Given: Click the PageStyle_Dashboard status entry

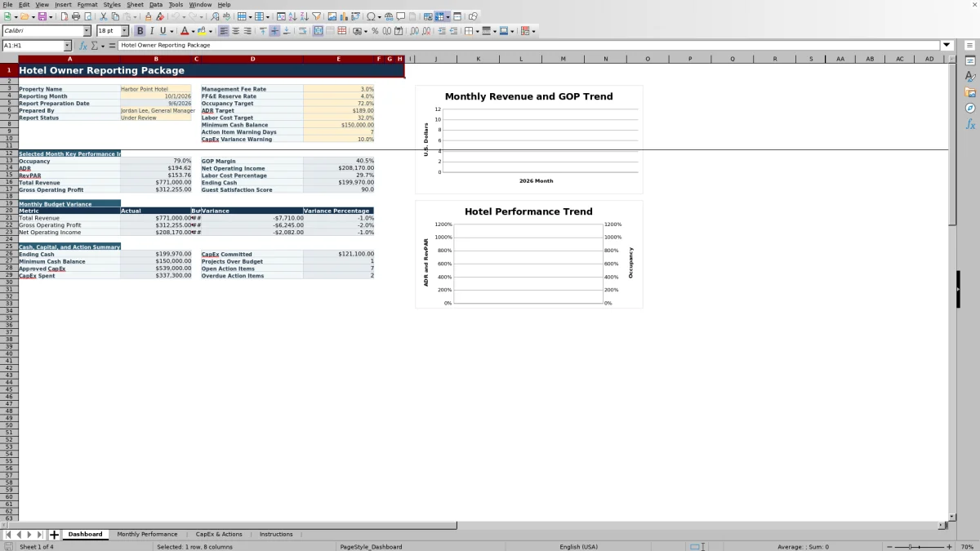Looking at the screenshot, I should tap(371, 547).
